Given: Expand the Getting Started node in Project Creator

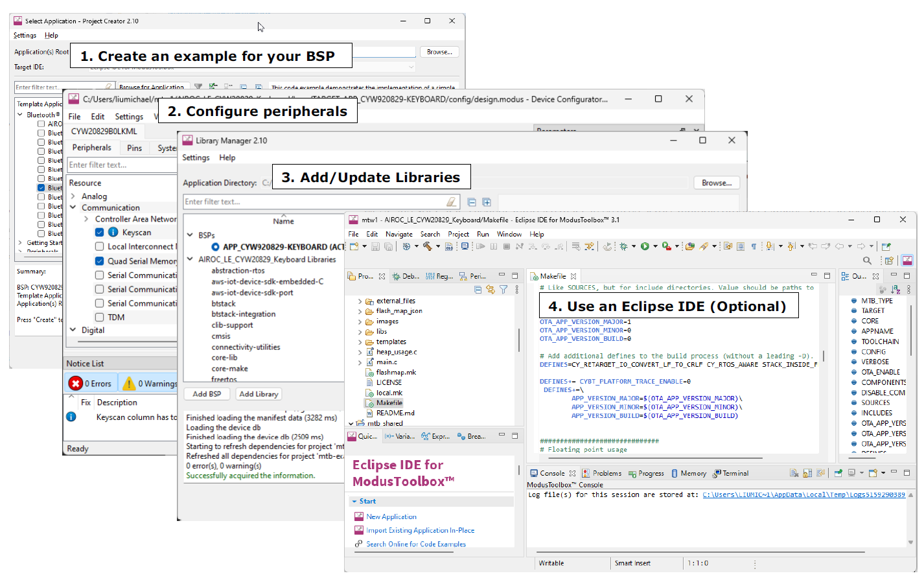Looking at the screenshot, I should pyautogui.click(x=20, y=243).
